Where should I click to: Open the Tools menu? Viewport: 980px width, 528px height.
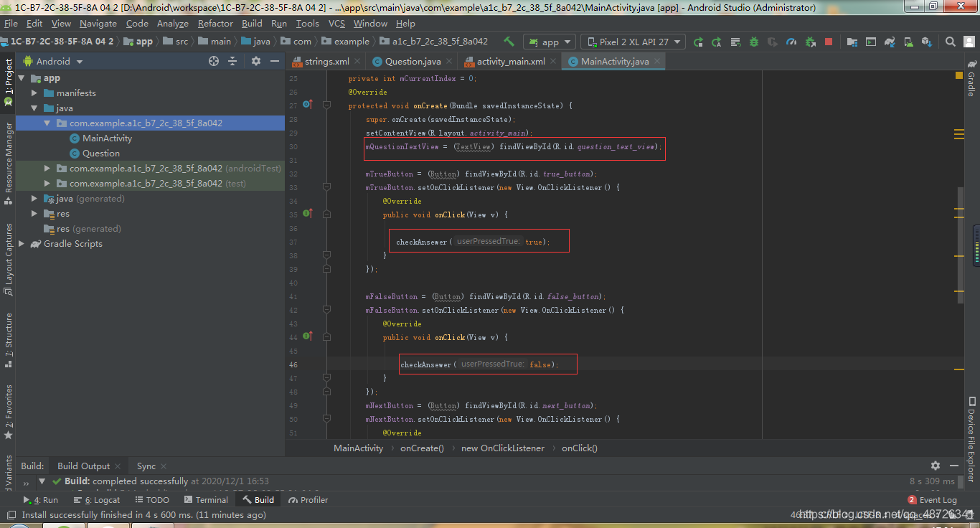click(307, 24)
